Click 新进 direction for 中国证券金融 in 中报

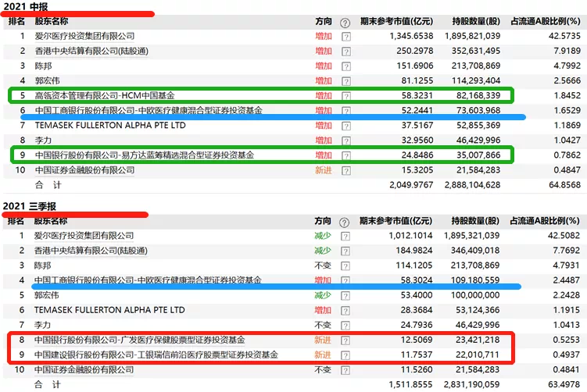pos(324,170)
